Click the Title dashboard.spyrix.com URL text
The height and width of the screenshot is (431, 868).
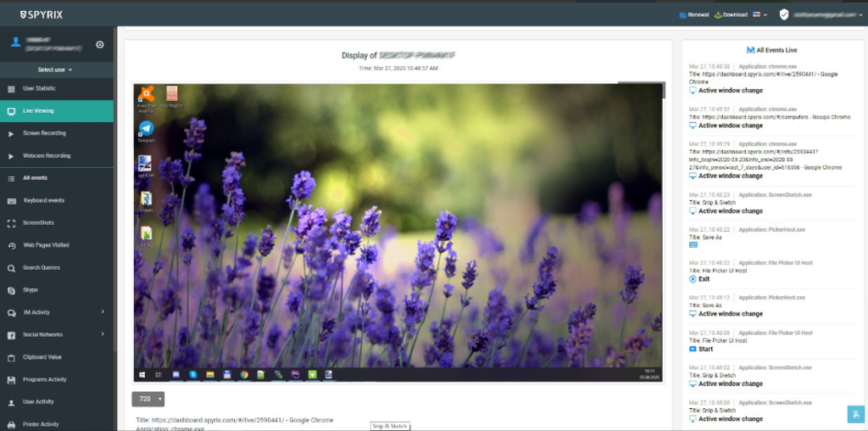[x=235, y=420]
